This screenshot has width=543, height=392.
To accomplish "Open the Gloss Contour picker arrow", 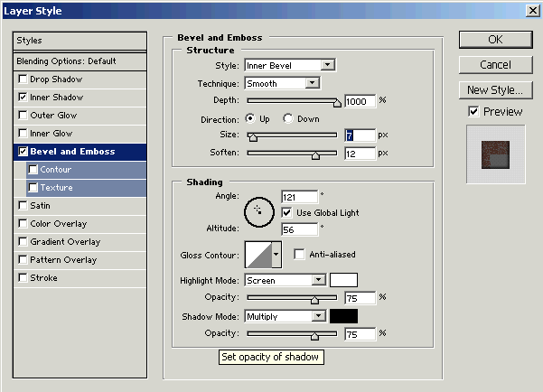I will (276, 255).
